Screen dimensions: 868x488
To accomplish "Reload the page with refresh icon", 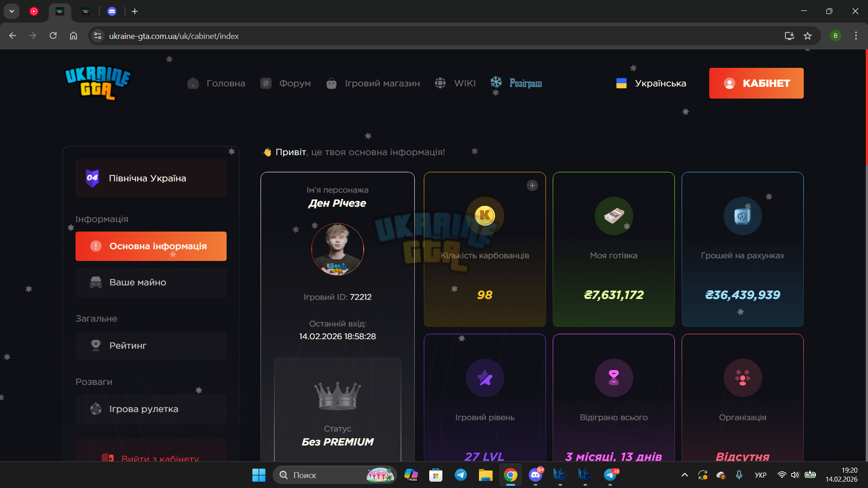I will (53, 36).
